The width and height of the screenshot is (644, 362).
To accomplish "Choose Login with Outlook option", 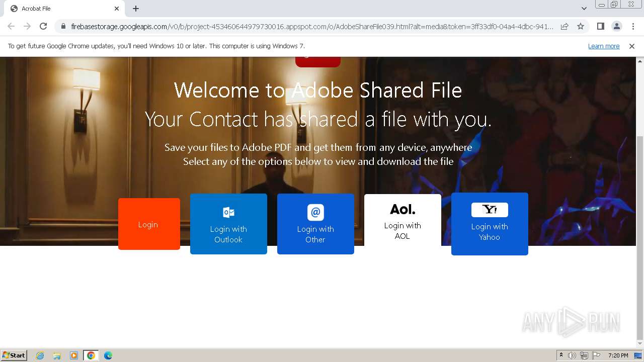I will coord(228,224).
